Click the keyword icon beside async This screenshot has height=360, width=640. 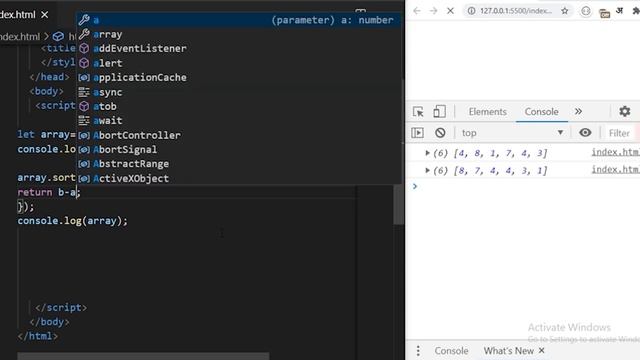pos(84,92)
